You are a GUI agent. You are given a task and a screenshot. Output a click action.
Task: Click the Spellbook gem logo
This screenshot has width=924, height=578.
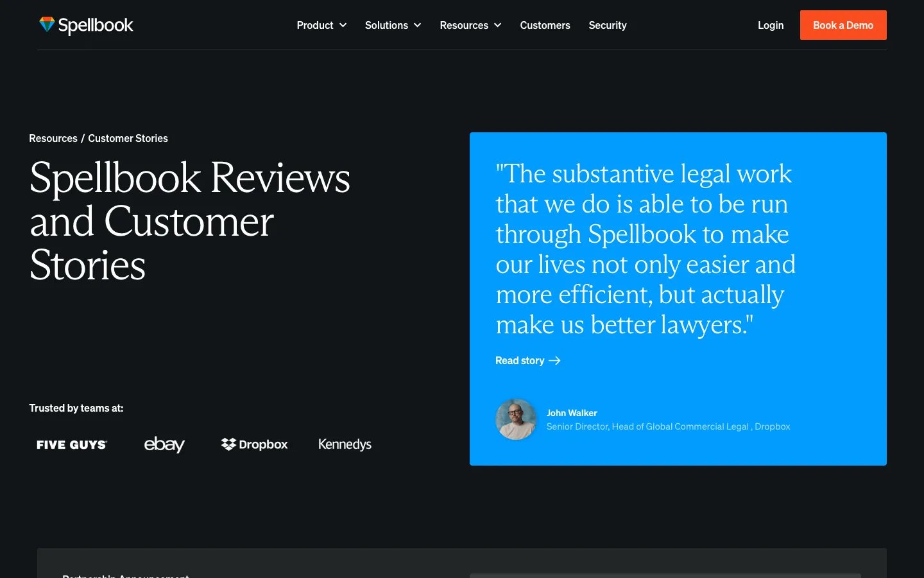tap(47, 24)
